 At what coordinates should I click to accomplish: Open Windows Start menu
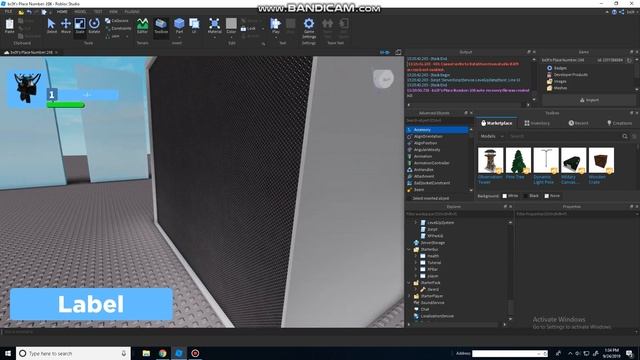click(8, 353)
